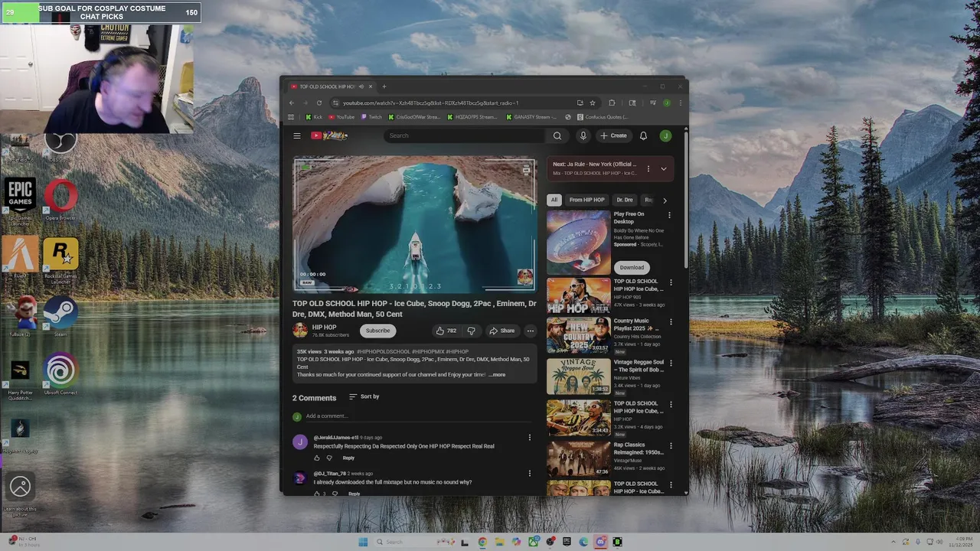Open FiveM desktop shortcut
This screenshot has width=980, height=551.
pos(20,258)
